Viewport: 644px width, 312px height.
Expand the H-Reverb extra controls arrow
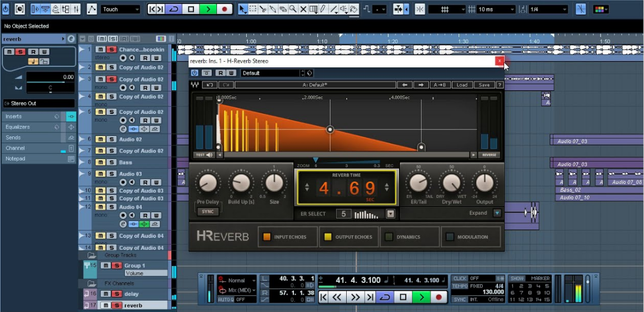pyautogui.click(x=497, y=213)
